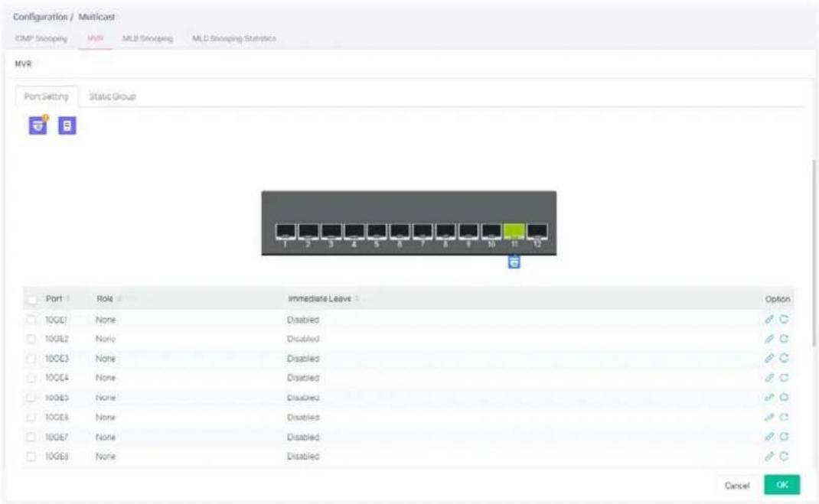Click the 10GE8 port name cell
The image size is (819, 504).
point(57,457)
